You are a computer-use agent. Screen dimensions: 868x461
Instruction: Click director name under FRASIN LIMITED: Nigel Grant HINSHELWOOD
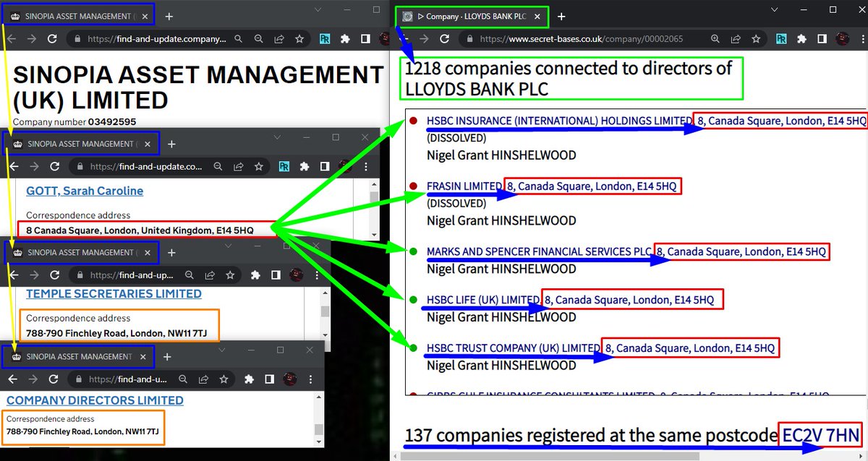pyautogui.click(x=501, y=220)
